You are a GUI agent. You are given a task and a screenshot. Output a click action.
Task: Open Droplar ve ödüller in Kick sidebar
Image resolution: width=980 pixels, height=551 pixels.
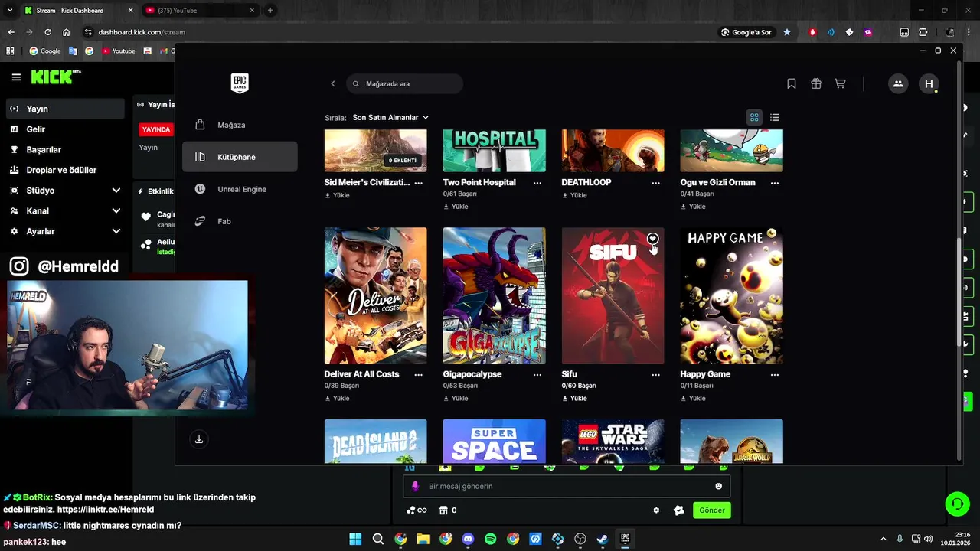[x=65, y=170]
